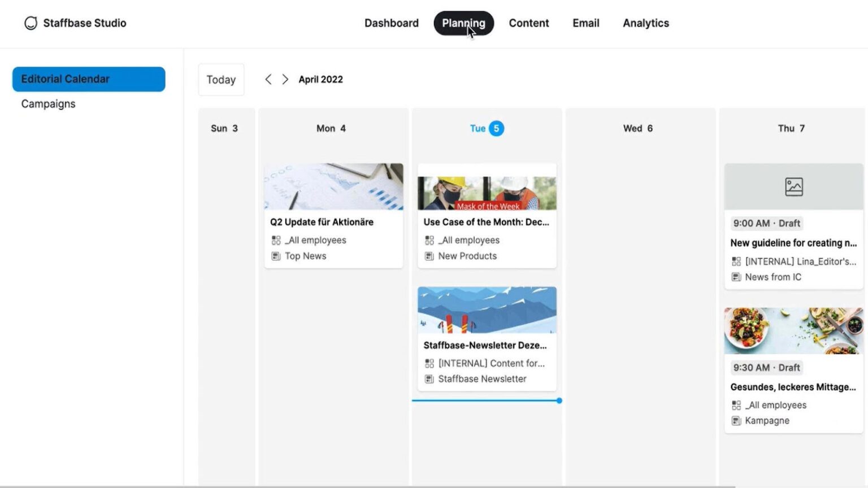The image size is (868, 488).
Task: Open the Email section
Action: 585,23
